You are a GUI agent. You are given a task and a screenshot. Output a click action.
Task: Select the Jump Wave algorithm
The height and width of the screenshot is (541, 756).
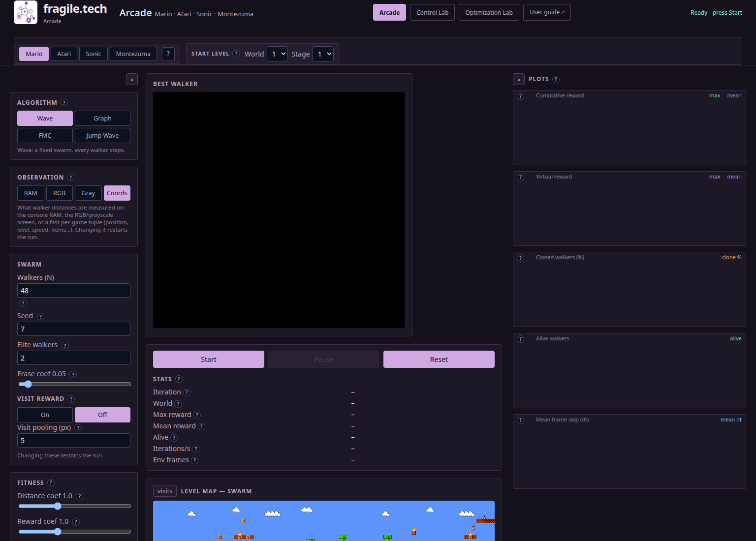click(x=102, y=136)
